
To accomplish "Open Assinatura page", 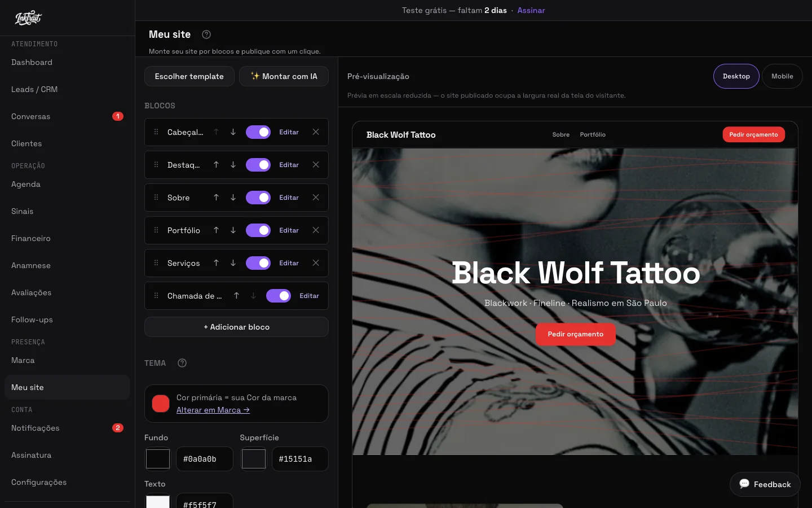I will tap(67, 455).
